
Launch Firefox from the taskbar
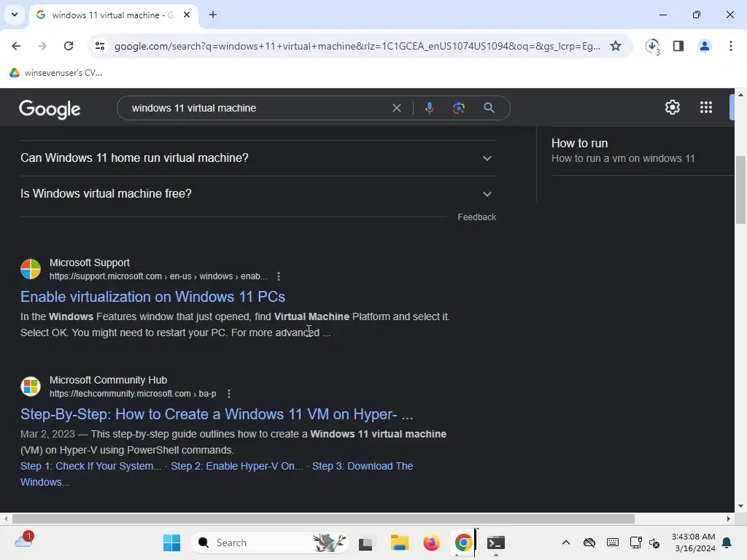tap(432, 542)
